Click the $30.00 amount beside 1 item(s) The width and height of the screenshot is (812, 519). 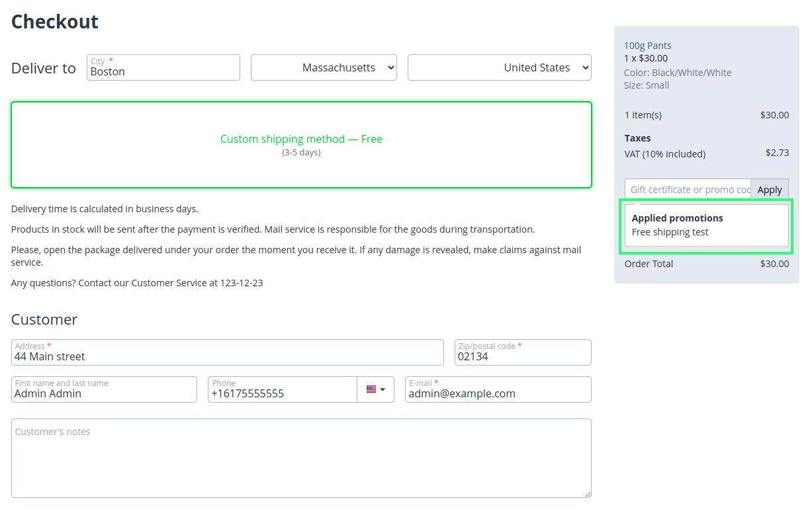775,115
